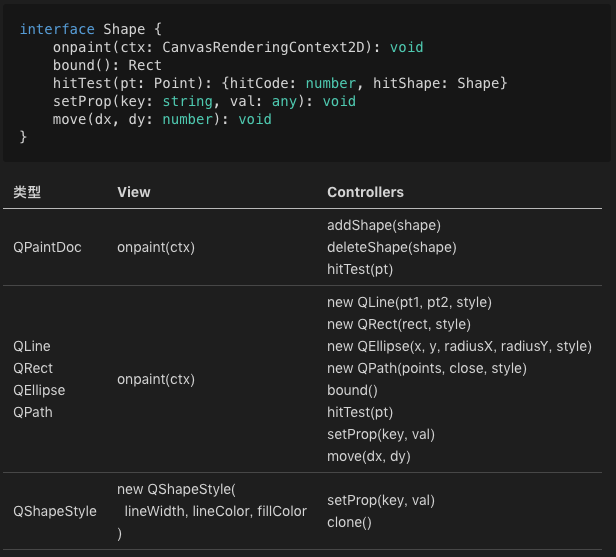Click the '类型' column header
The height and width of the screenshot is (557, 616).
27,191
